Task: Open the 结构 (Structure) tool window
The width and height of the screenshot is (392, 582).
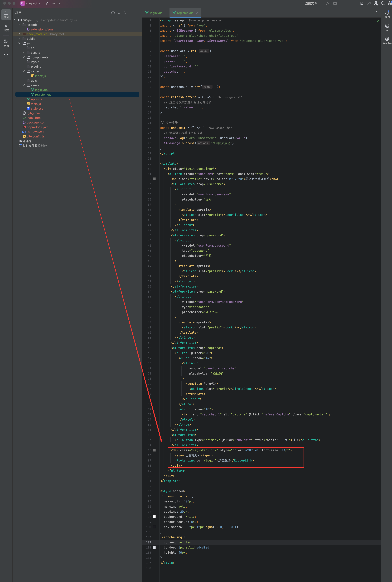Action: point(6,43)
